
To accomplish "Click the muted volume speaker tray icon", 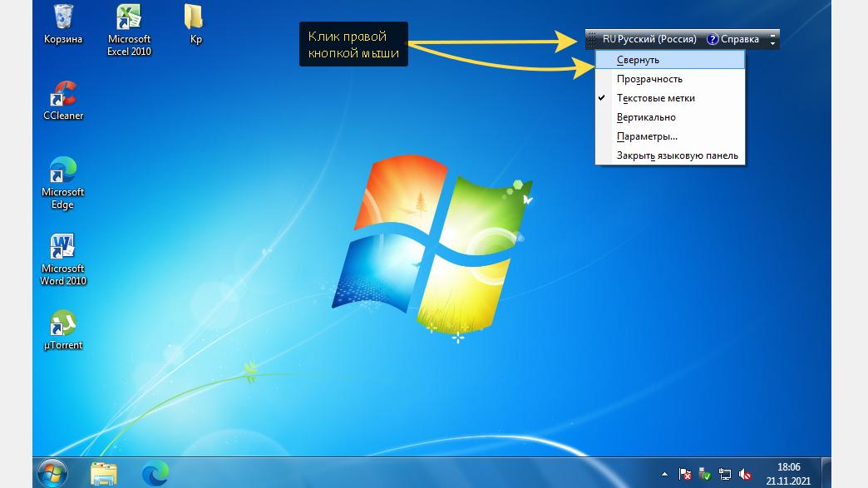I will tap(745, 474).
